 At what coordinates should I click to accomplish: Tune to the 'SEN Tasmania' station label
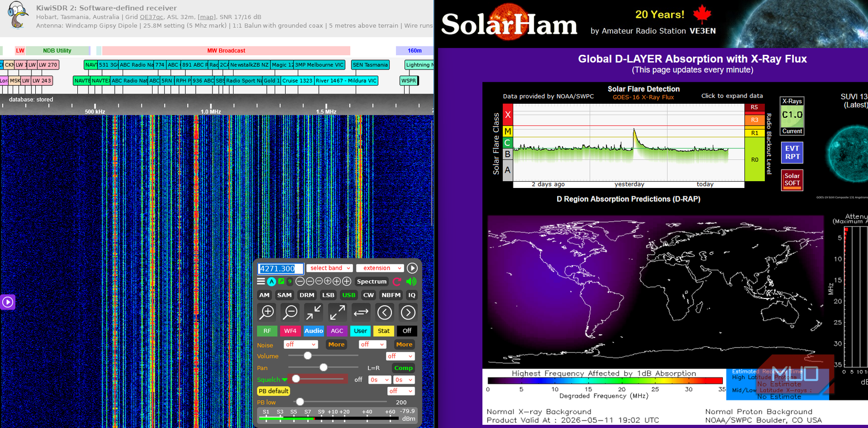coord(370,65)
